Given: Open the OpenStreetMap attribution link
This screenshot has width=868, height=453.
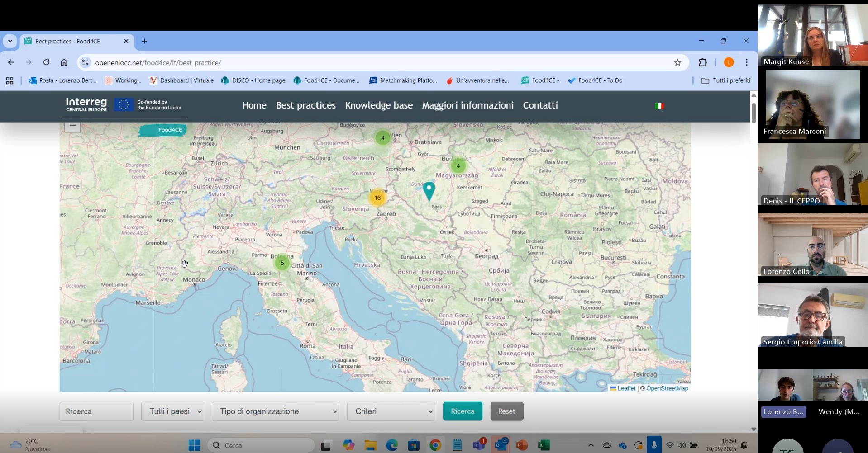Looking at the screenshot, I should pyautogui.click(x=667, y=388).
